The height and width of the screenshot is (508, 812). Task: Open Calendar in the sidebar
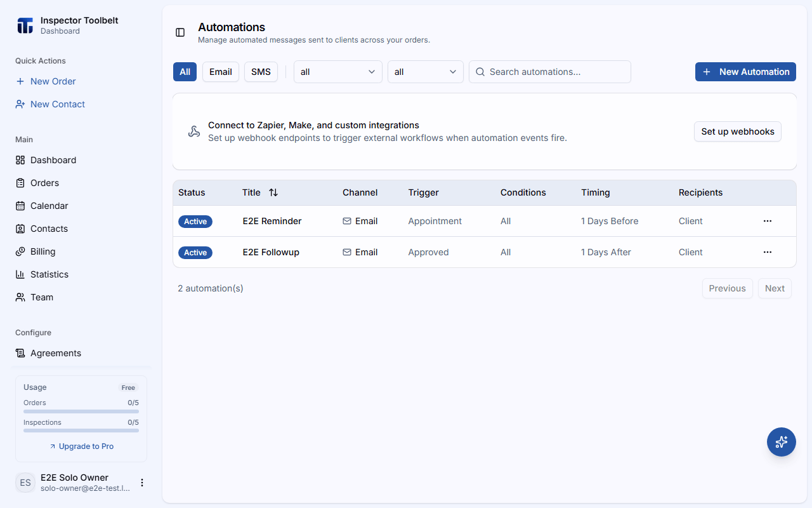tap(81, 206)
